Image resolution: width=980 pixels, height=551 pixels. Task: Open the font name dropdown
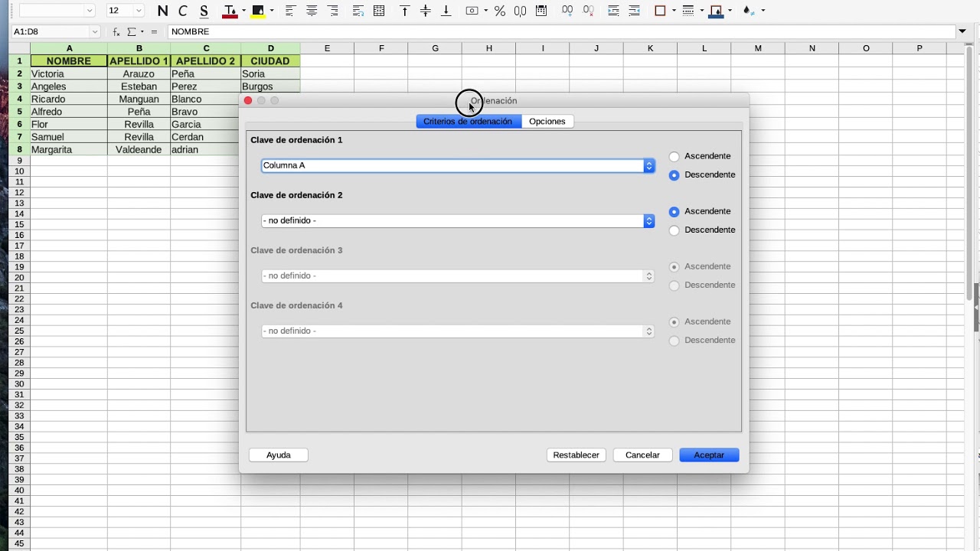point(90,11)
